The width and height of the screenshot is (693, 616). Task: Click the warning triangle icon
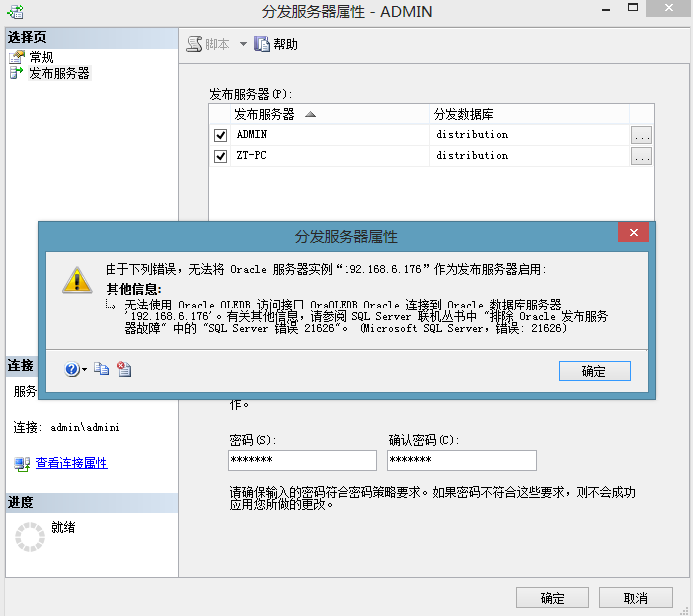(x=77, y=280)
